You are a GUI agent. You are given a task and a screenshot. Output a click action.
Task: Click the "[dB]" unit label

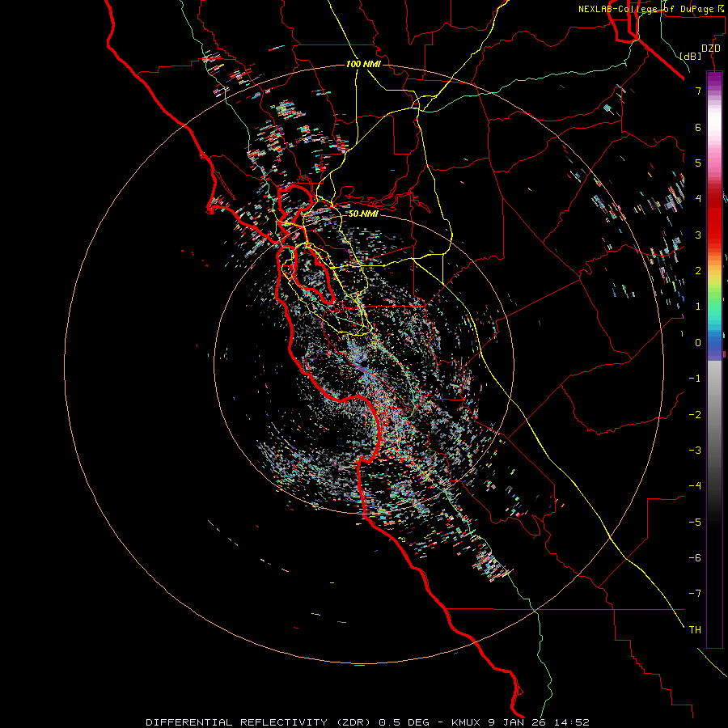point(691,56)
